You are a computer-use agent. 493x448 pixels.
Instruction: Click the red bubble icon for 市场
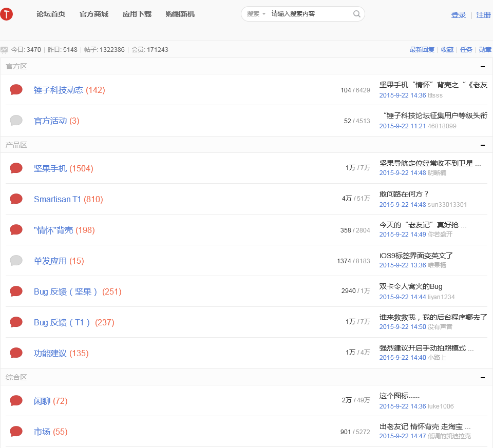tap(16, 432)
